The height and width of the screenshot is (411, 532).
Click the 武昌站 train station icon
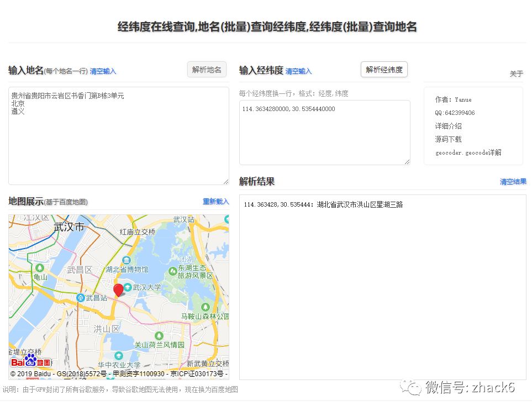pos(81,298)
